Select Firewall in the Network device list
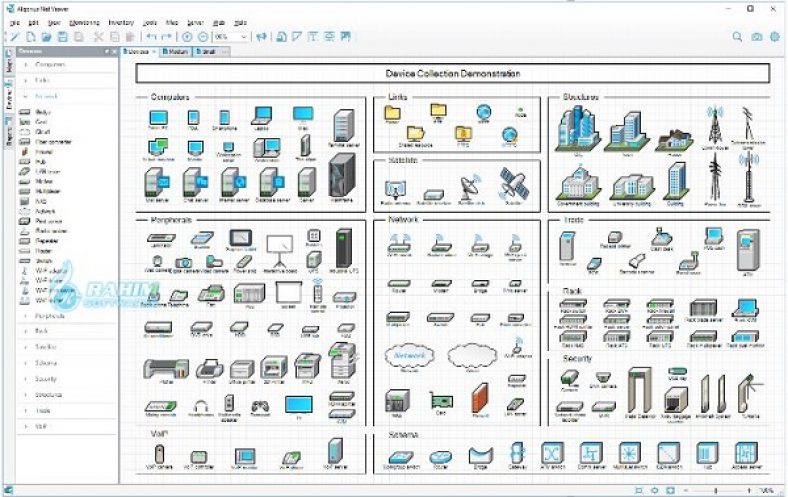788x497 pixels. coord(44,152)
